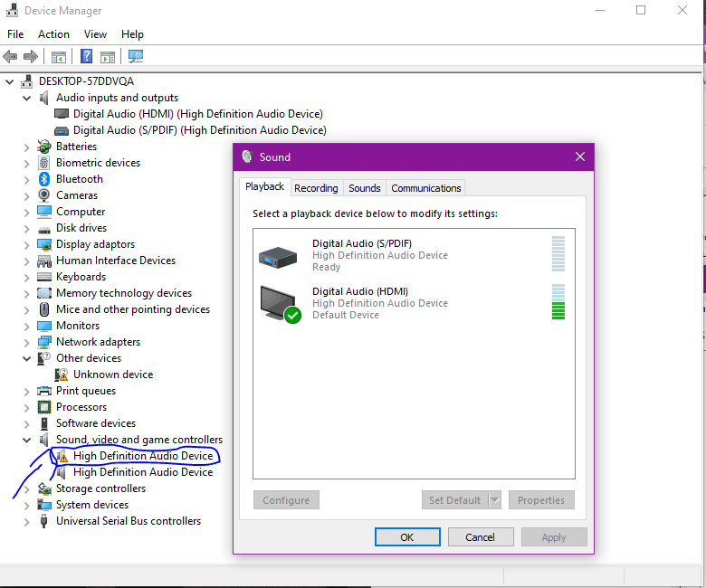Select Digital Audio (HDMI) Default Device entry
Image resolution: width=706 pixels, height=588 pixels.
414,303
